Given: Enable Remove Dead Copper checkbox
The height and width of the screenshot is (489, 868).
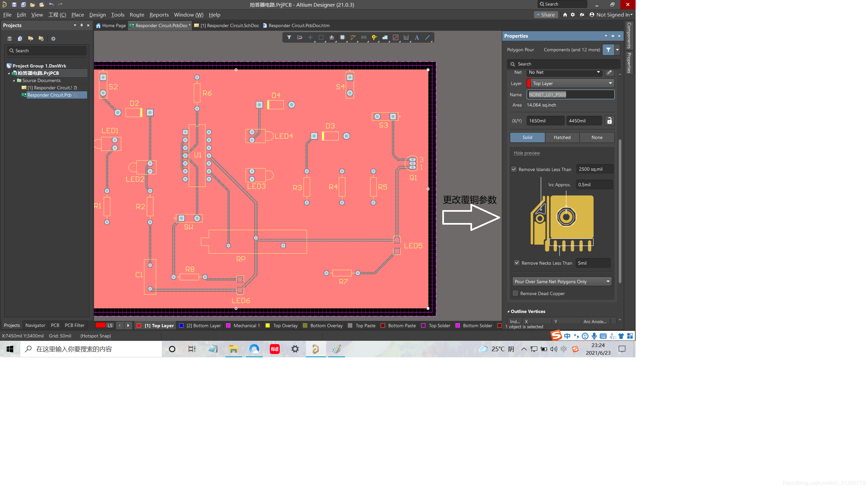Looking at the screenshot, I should point(515,293).
